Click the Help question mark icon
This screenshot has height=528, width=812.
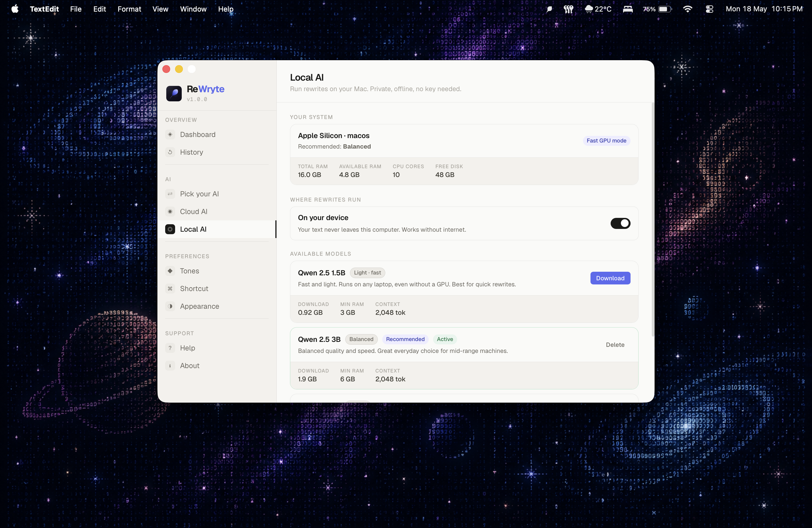tap(170, 348)
